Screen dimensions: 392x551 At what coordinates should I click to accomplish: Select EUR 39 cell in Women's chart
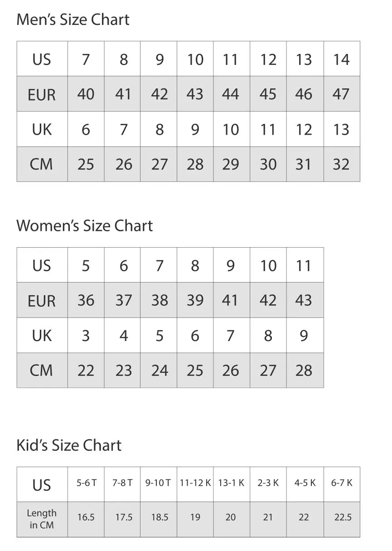[195, 300]
